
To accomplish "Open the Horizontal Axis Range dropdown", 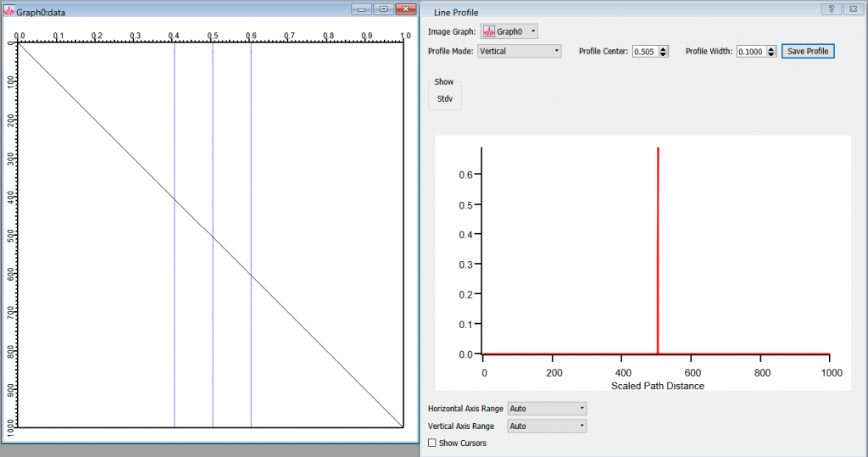I will (547, 409).
